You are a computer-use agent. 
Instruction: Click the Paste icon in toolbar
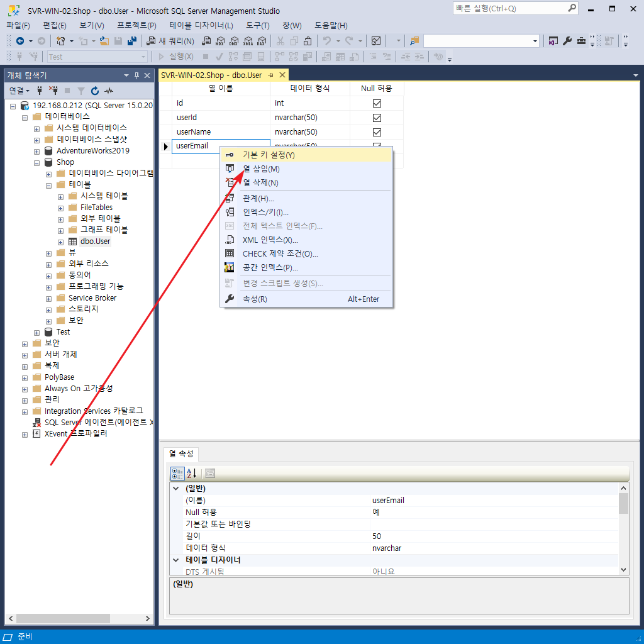(308, 41)
